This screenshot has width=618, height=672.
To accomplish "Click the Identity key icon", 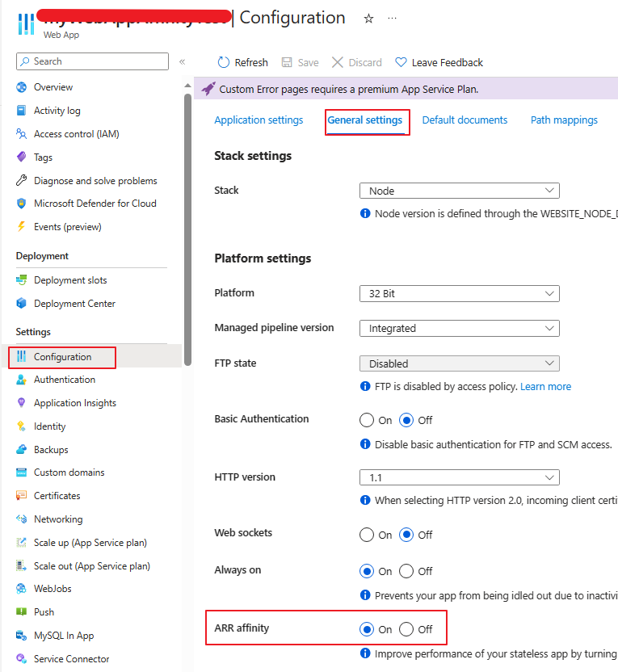I will point(22,426).
